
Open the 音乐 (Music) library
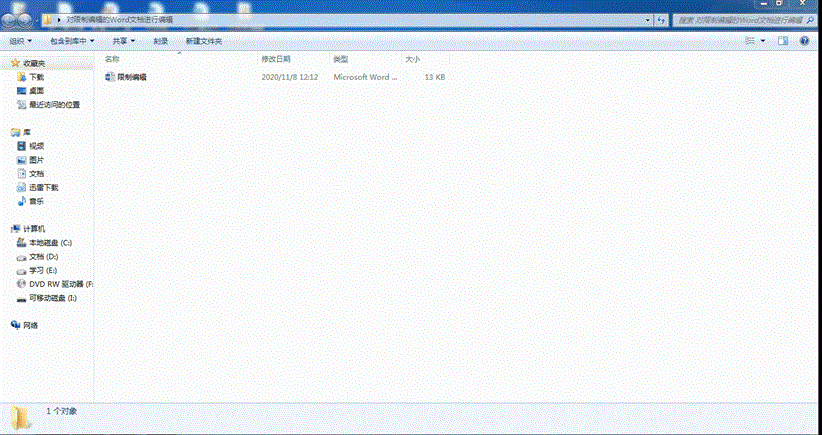[36, 201]
